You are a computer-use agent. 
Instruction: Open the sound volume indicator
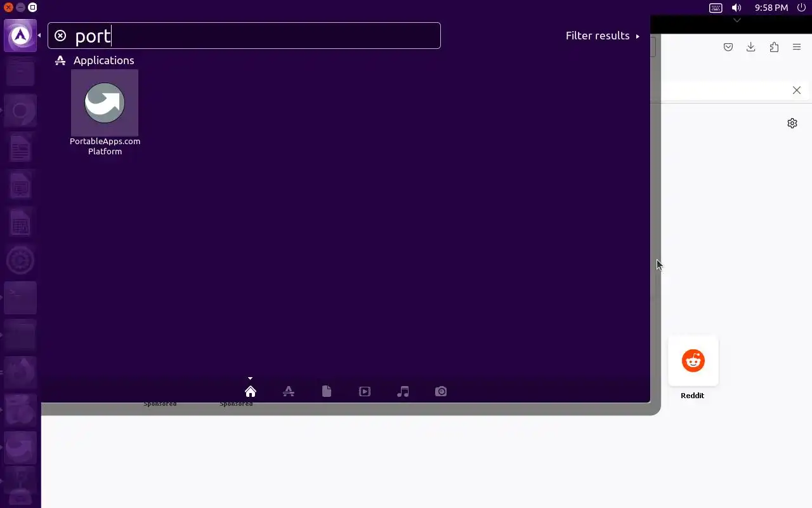tap(737, 8)
